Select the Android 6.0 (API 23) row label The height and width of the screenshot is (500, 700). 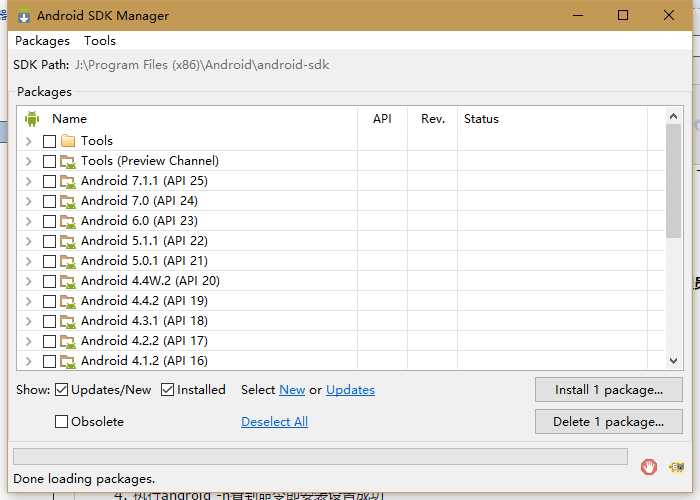point(139,221)
